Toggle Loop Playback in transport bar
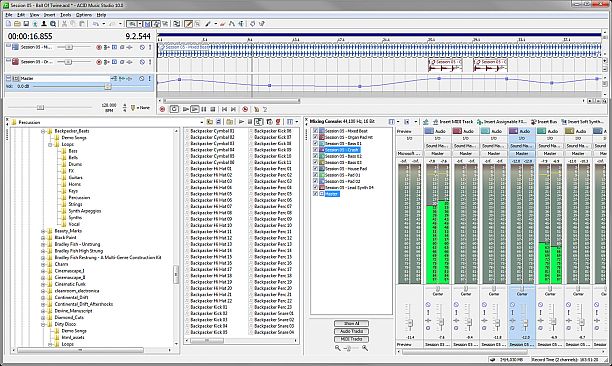The height and width of the screenshot is (366, 612). tap(174, 109)
